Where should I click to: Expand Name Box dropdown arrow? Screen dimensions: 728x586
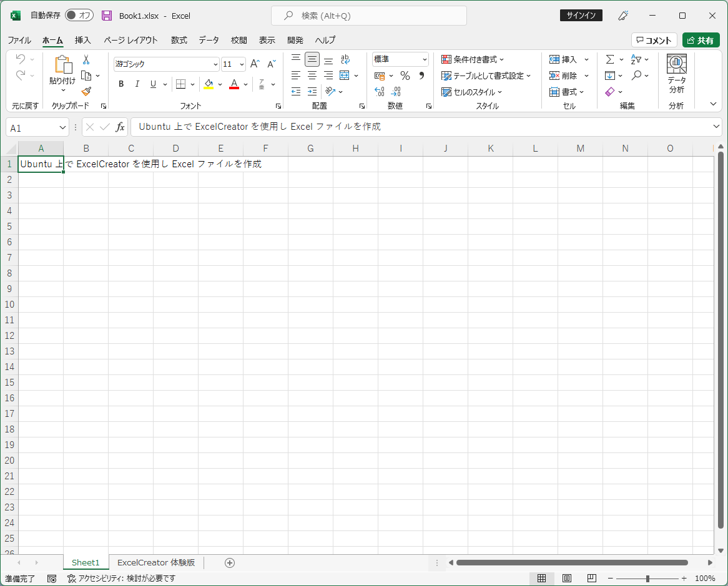[x=62, y=127]
